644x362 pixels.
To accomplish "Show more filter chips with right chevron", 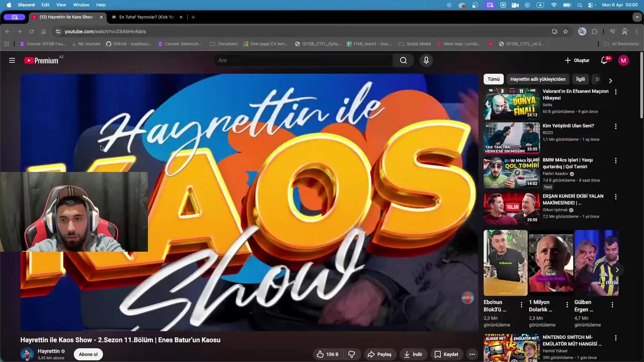I will tap(610, 80).
